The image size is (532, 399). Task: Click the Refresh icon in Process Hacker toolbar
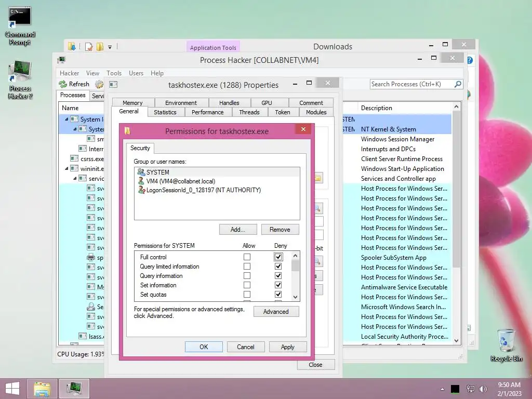(x=63, y=84)
